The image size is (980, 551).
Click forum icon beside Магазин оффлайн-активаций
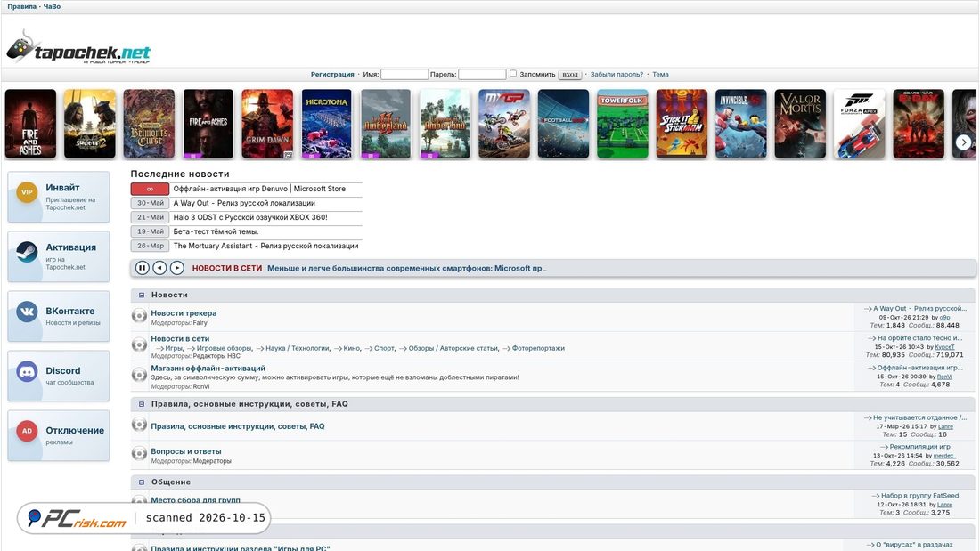click(x=139, y=375)
